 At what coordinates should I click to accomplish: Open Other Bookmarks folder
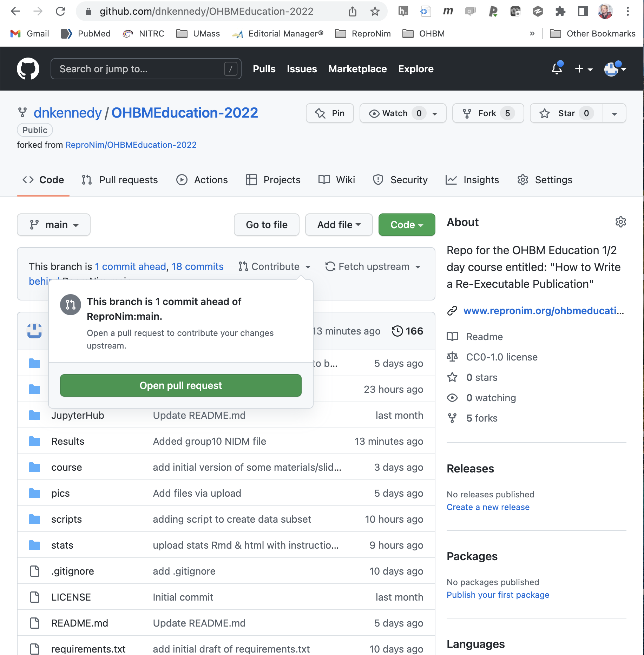[x=593, y=34]
